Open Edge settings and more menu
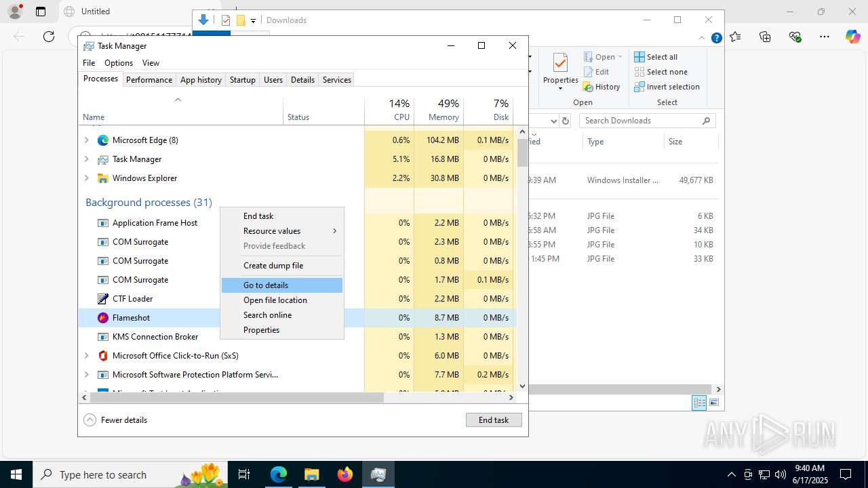The width and height of the screenshot is (868, 488). point(825,37)
